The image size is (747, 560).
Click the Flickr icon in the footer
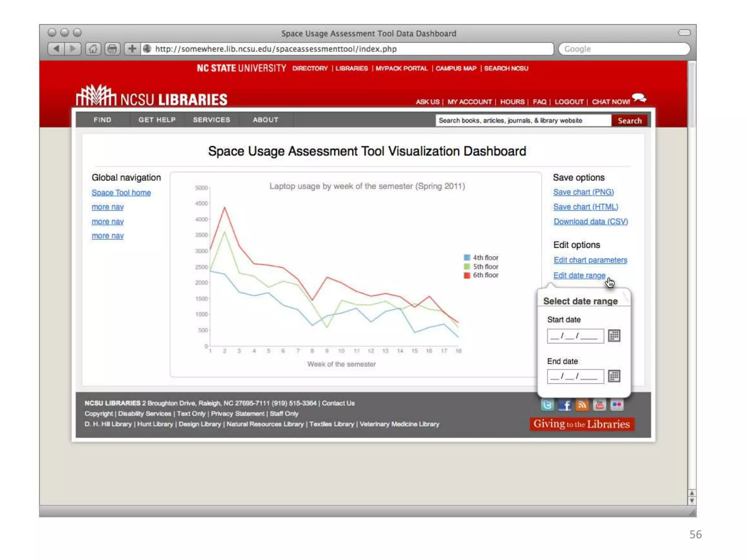(617, 405)
